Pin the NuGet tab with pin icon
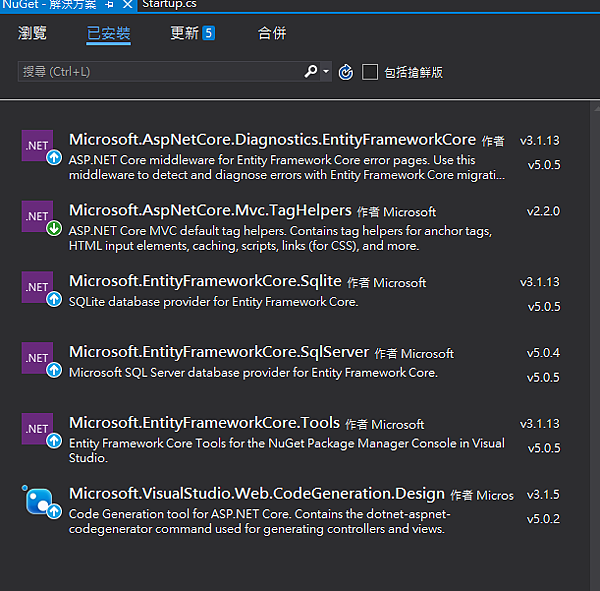The image size is (600, 591). coord(109,5)
